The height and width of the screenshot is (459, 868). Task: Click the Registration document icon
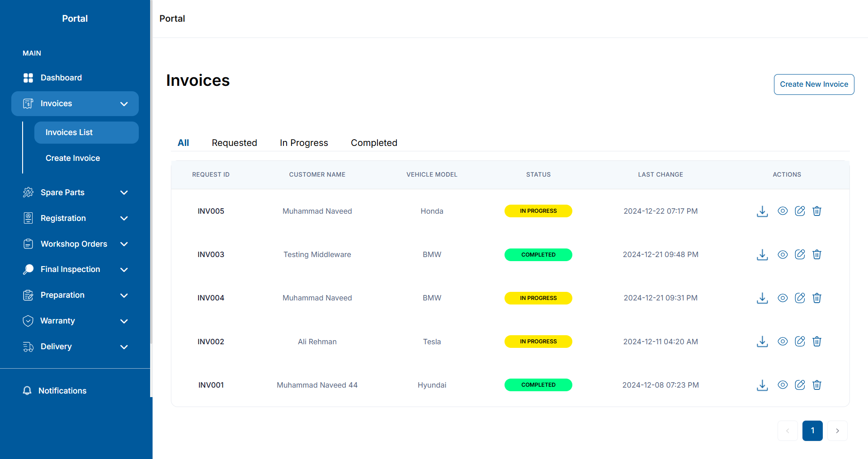[x=28, y=218]
